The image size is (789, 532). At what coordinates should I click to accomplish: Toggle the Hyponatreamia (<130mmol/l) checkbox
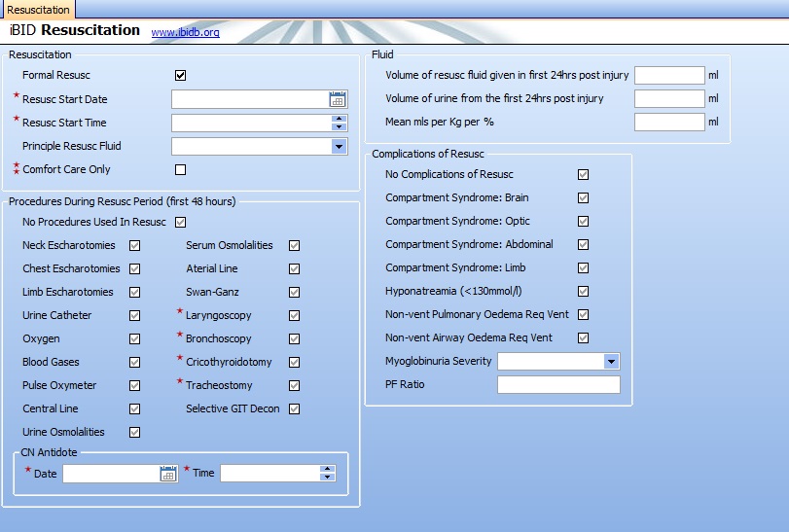click(583, 292)
